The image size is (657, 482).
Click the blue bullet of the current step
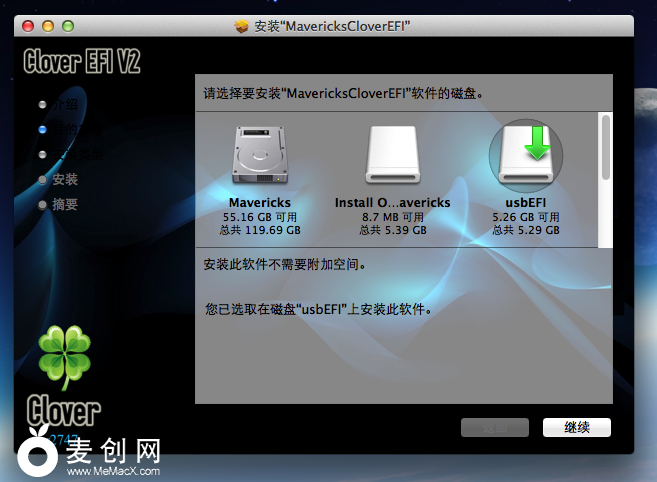pyautogui.click(x=42, y=129)
